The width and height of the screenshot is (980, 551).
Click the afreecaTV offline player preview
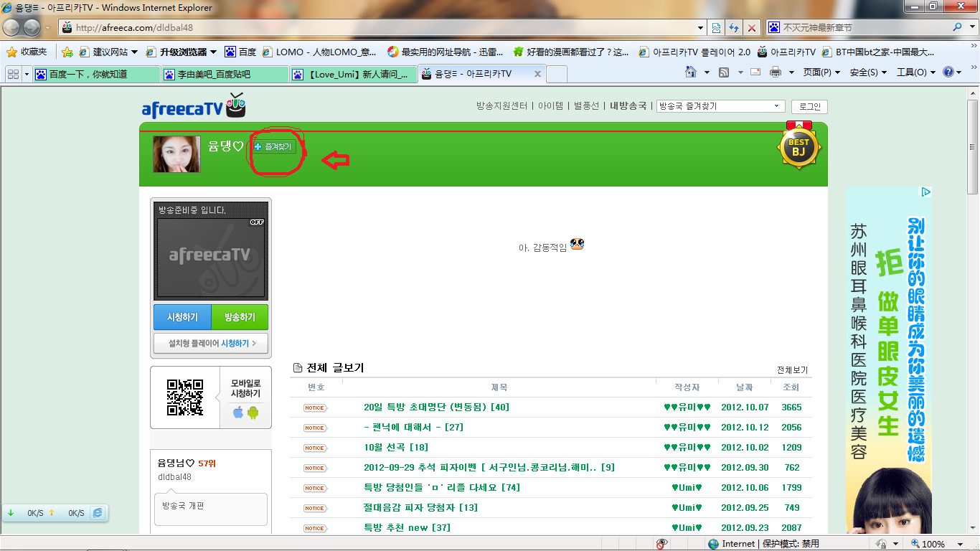click(211, 258)
